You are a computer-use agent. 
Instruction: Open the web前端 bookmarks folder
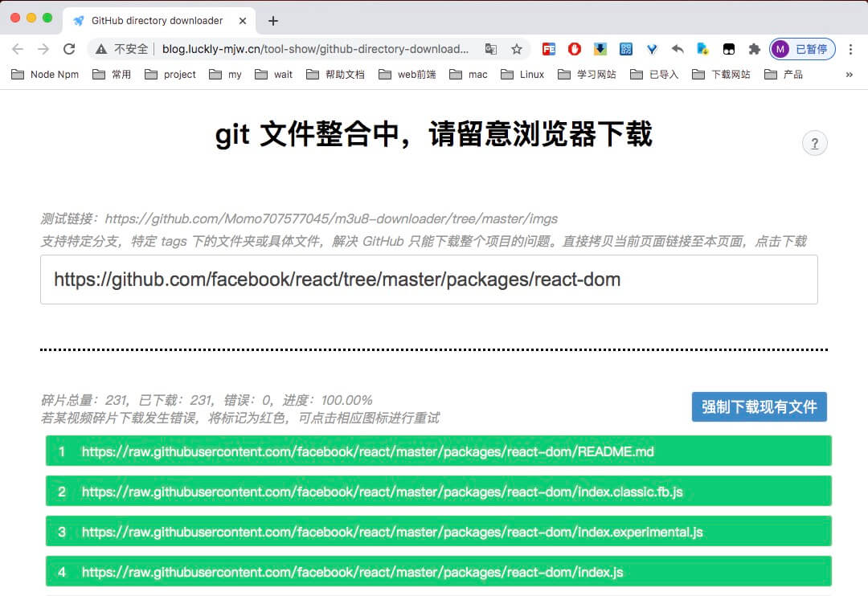point(407,74)
